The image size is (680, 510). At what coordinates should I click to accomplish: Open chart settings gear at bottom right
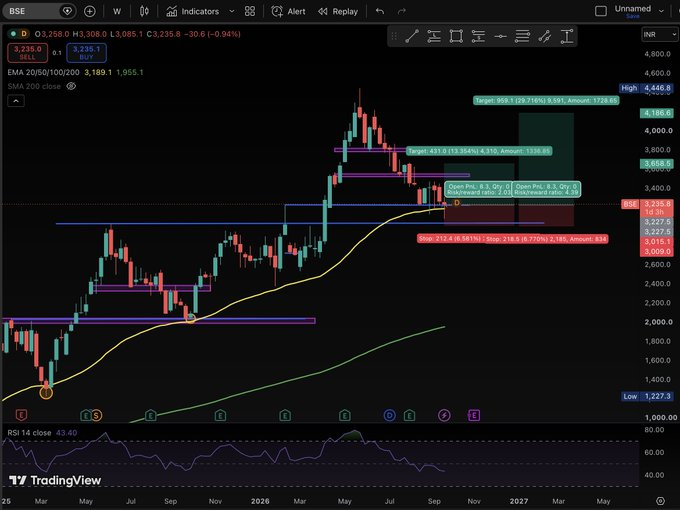660,501
